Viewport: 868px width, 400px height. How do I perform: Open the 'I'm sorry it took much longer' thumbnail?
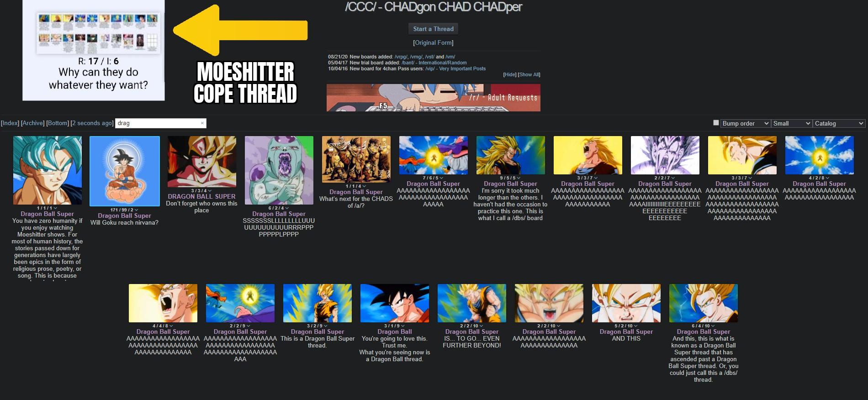coord(511,155)
